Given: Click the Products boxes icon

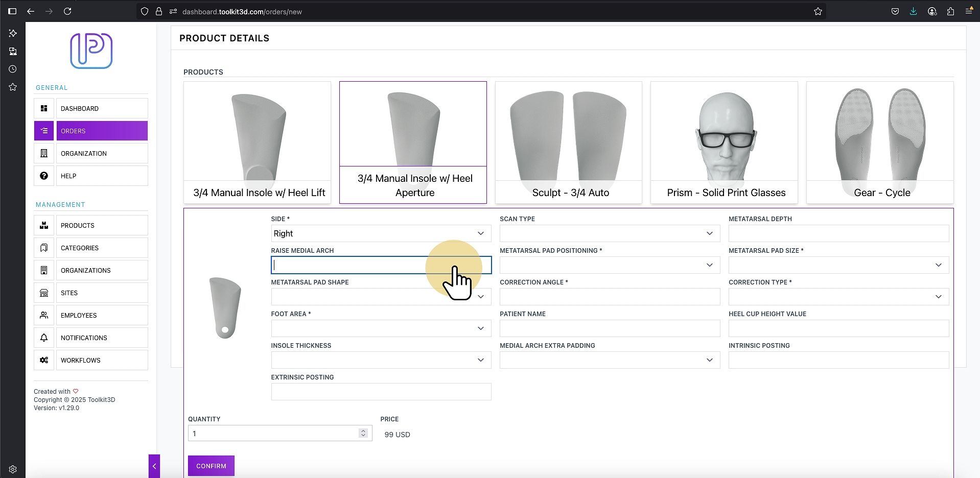Looking at the screenshot, I should [44, 225].
